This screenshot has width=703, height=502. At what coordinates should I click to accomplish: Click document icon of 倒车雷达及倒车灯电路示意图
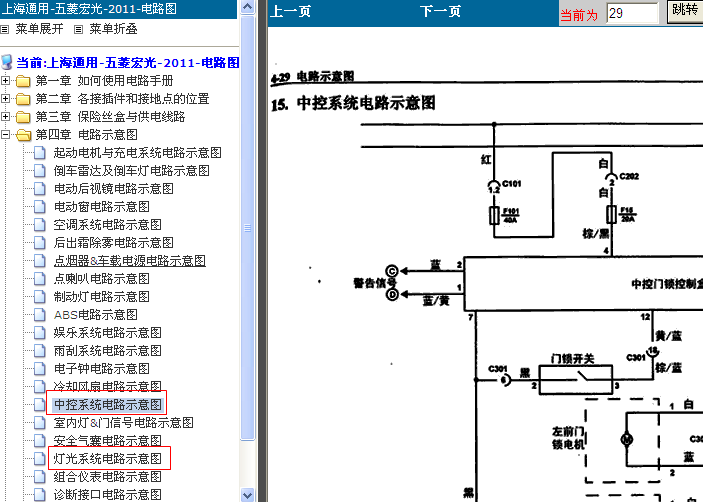(40, 171)
